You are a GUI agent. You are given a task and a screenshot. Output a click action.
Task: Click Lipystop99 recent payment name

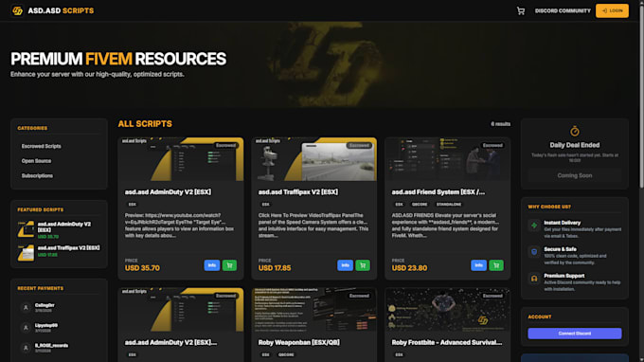[x=46, y=325]
